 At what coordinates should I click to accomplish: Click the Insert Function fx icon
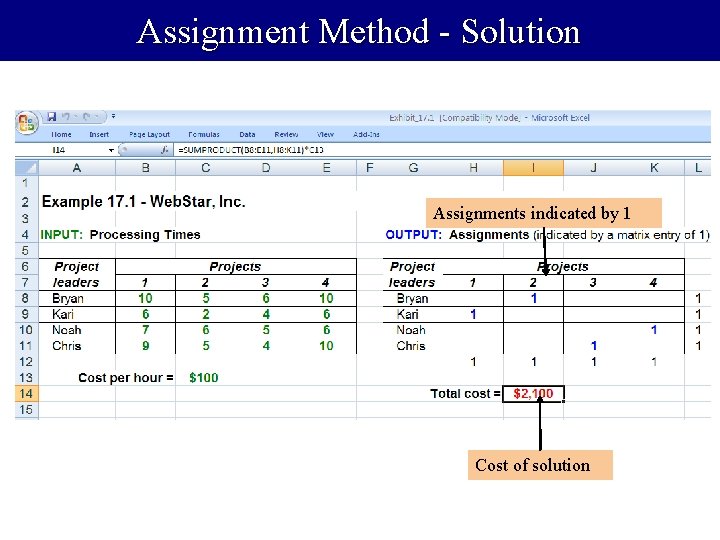164,150
